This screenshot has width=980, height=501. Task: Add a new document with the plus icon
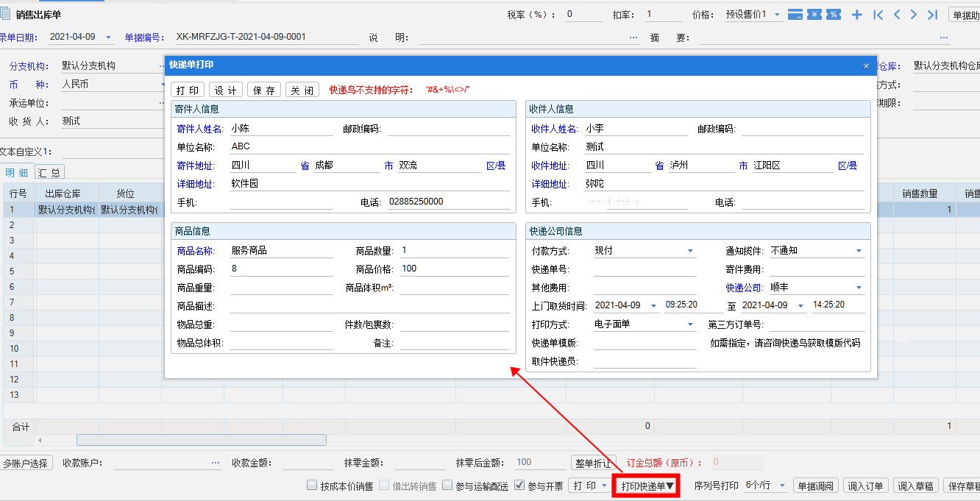coord(857,15)
